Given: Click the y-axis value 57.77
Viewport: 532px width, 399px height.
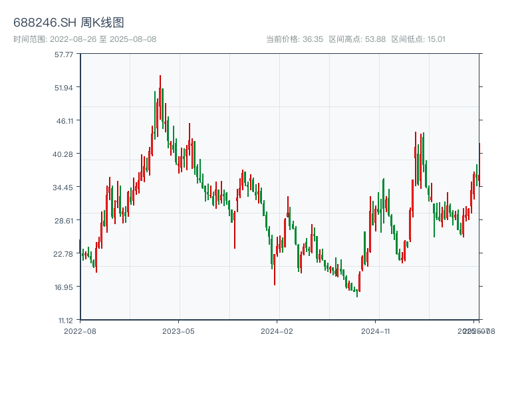Looking at the screenshot, I should tap(64, 55).
